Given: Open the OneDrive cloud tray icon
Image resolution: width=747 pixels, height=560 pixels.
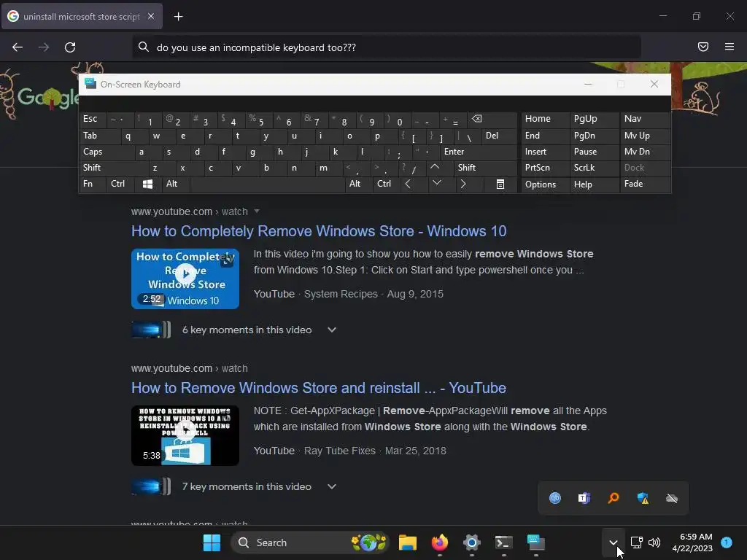Looking at the screenshot, I should [x=672, y=498].
